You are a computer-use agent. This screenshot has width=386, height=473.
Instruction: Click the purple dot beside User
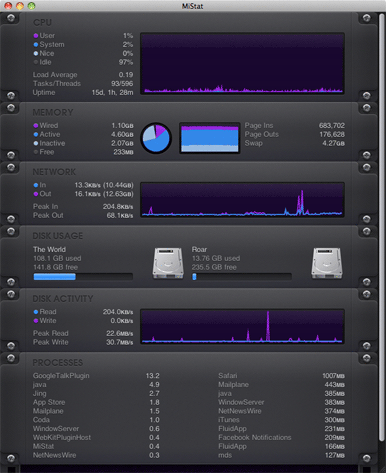(36, 36)
